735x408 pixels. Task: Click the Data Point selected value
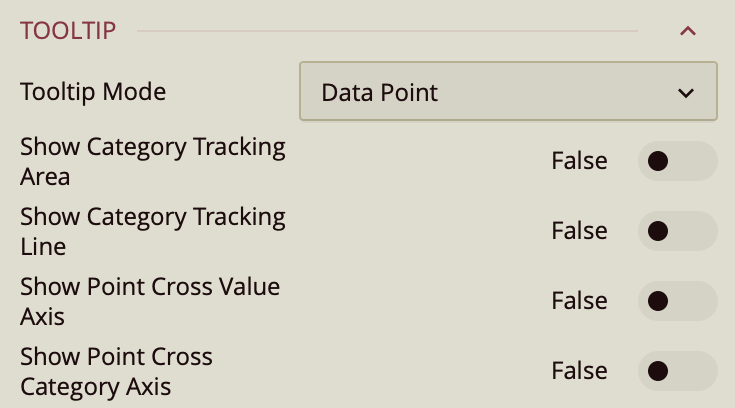(x=380, y=93)
